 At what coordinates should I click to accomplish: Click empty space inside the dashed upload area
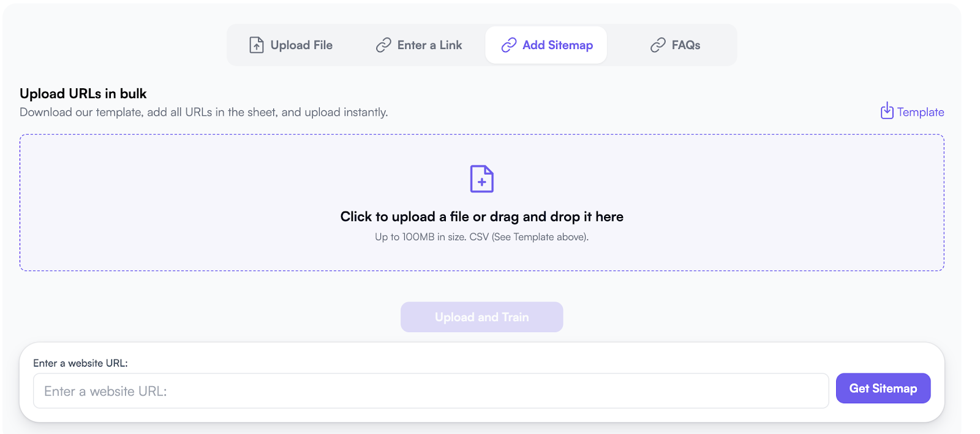click(184, 202)
